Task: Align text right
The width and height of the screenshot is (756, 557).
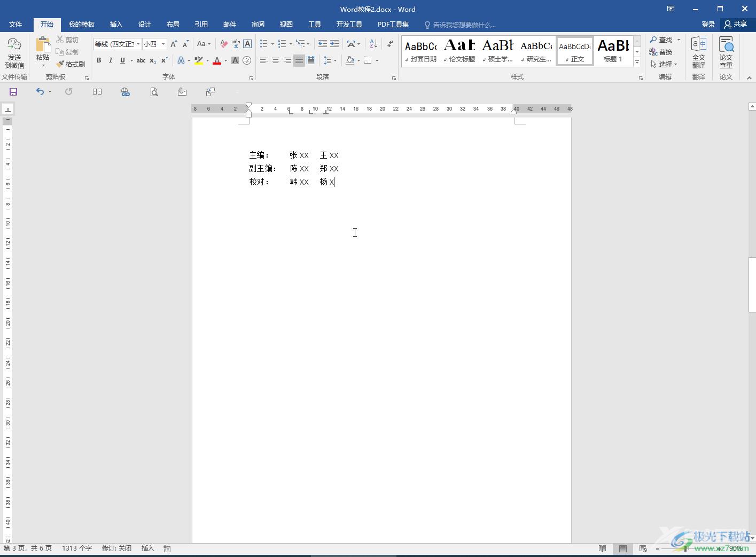Action: tap(287, 60)
